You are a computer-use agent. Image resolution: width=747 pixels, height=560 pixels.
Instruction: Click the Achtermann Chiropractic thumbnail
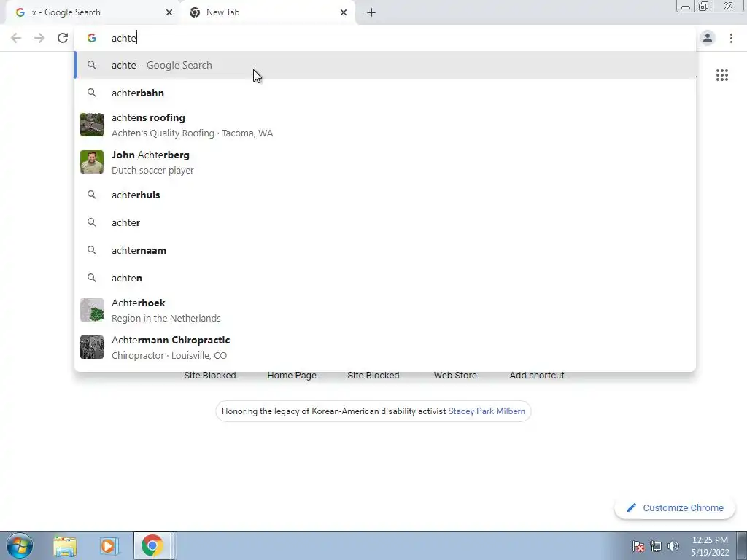coord(91,347)
